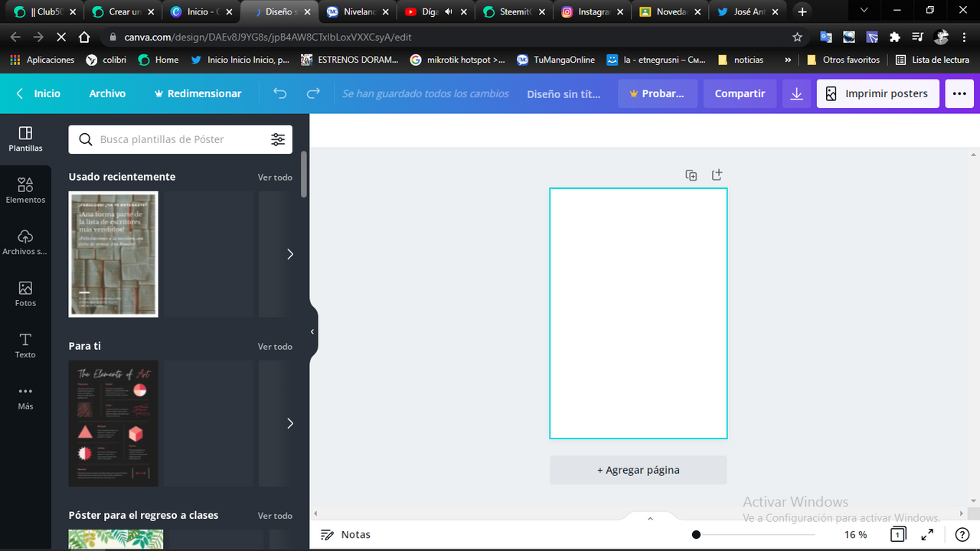
Task: Click the 16 % zoom level value
Action: (x=855, y=534)
